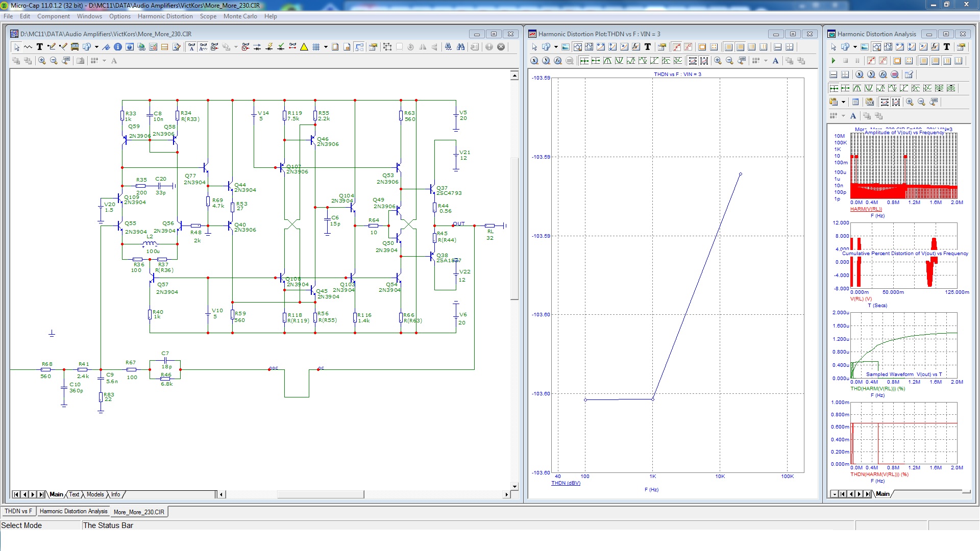Open the Component menu
980x551 pixels.
coord(53,16)
